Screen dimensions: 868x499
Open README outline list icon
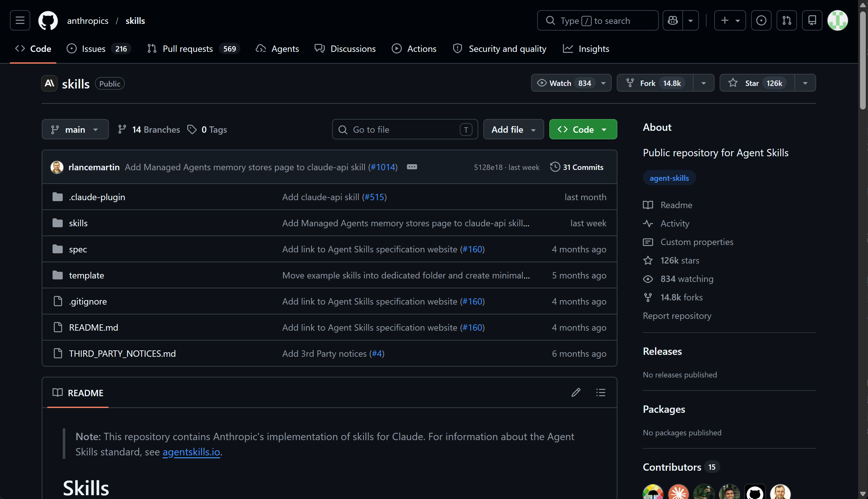(x=601, y=392)
